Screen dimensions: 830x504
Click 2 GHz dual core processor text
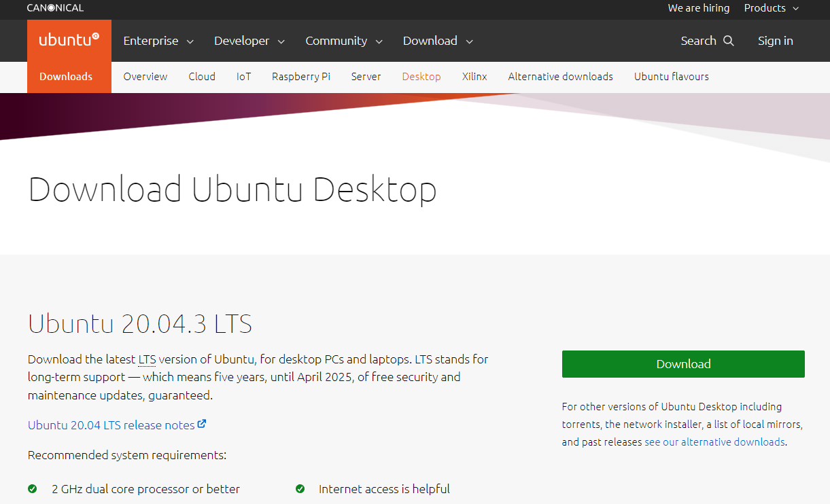pos(146,489)
